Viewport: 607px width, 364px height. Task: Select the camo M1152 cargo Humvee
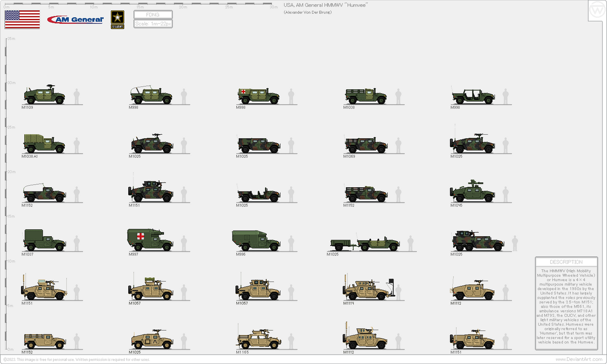tap(366, 194)
